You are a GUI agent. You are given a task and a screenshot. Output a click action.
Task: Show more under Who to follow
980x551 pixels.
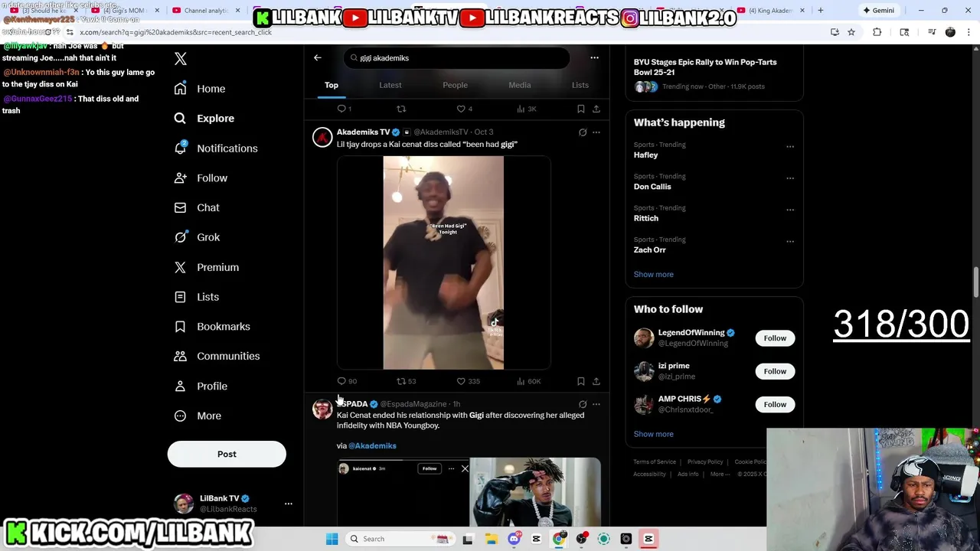654,434
